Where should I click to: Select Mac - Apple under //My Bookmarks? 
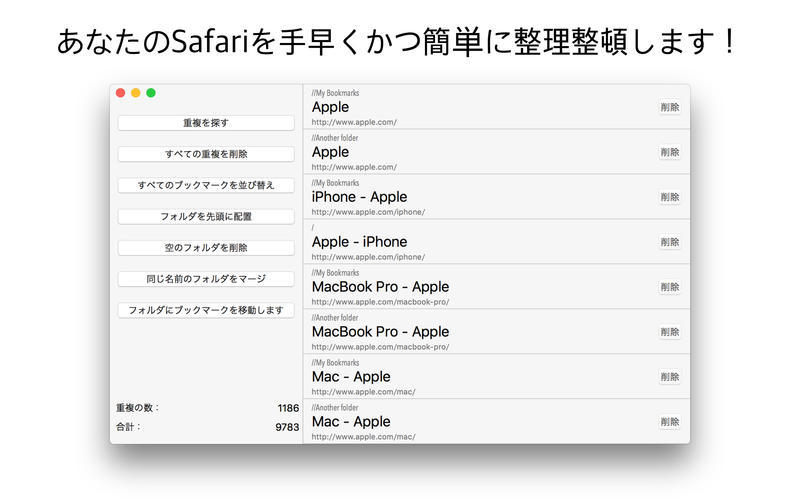click(x=351, y=377)
